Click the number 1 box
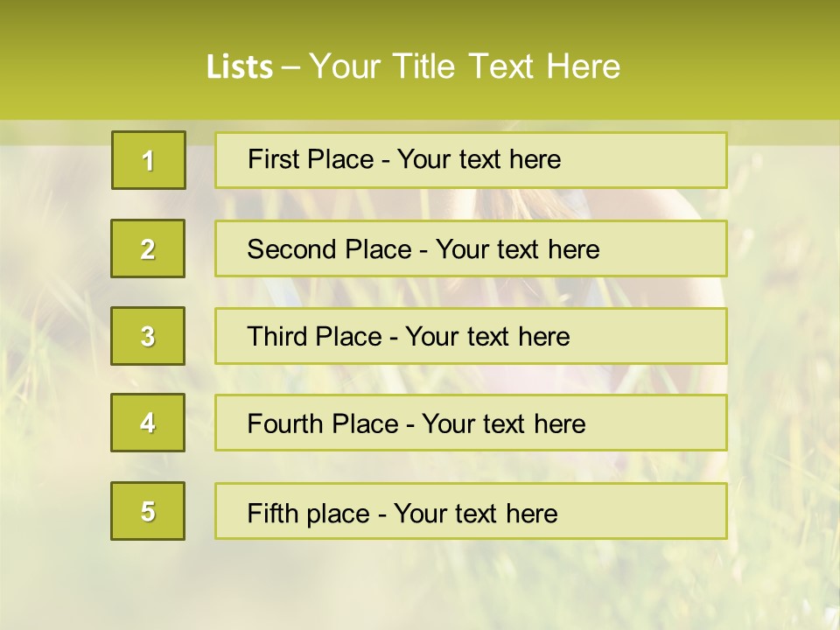The image size is (840, 630). (x=149, y=160)
